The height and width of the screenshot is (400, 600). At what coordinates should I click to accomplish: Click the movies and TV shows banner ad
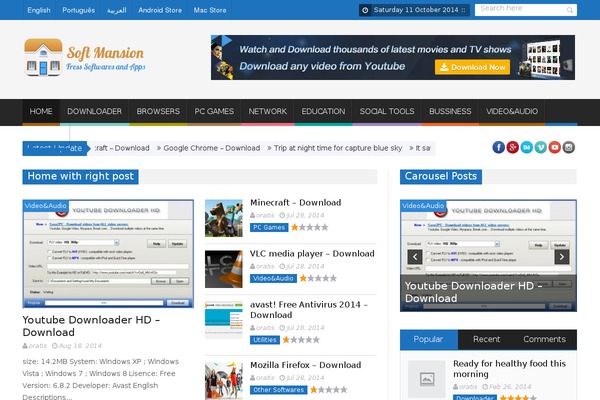[393, 57]
